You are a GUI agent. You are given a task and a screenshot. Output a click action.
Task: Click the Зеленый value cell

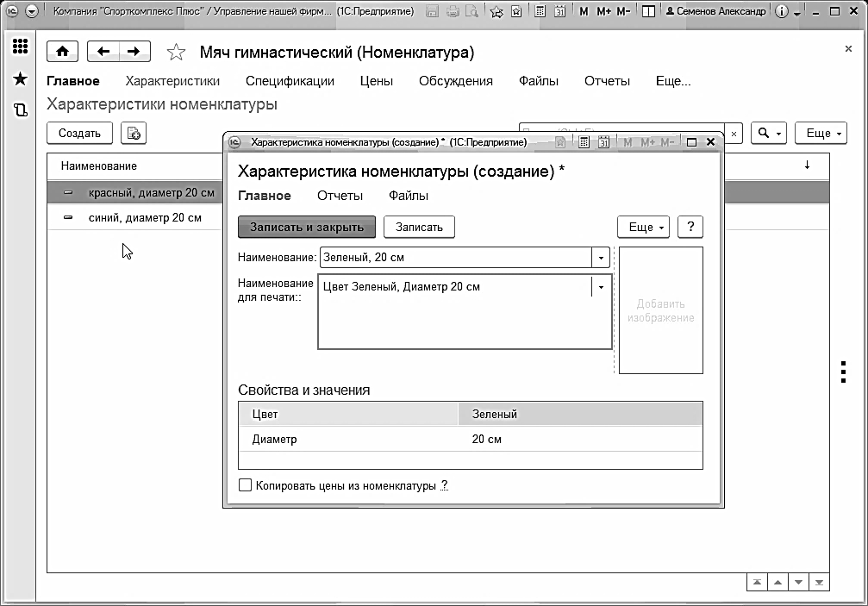point(580,414)
